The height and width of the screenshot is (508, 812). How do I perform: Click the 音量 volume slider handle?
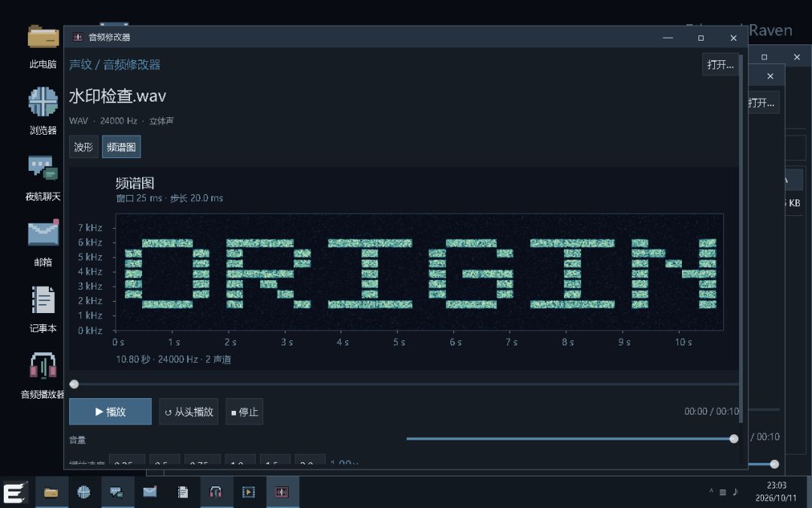click(734, 439)
